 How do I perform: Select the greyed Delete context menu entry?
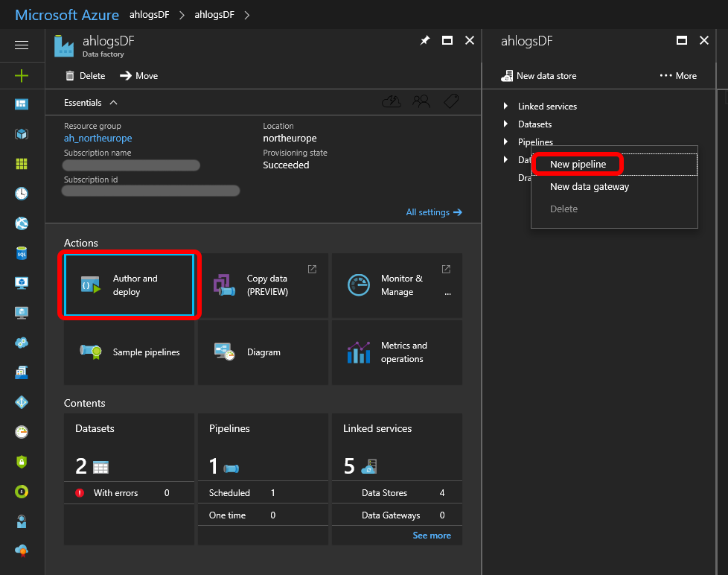coord(614,209)
